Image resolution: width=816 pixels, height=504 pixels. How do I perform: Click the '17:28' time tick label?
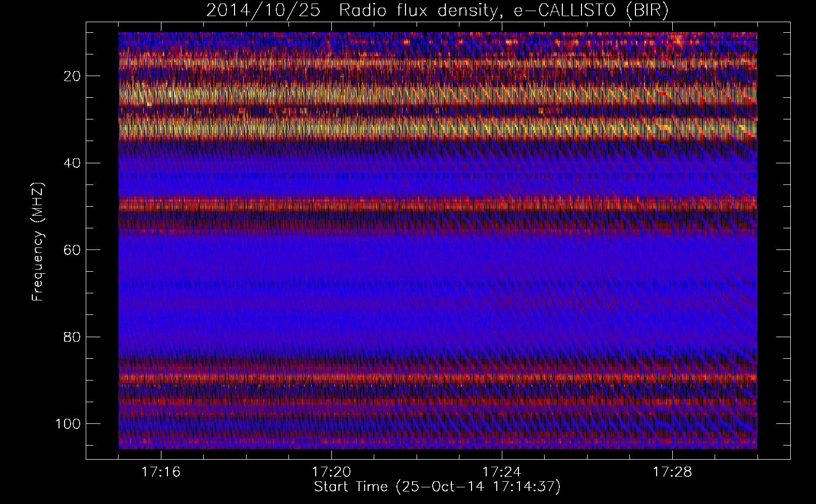pyautogui.click(x=672, y=472)
